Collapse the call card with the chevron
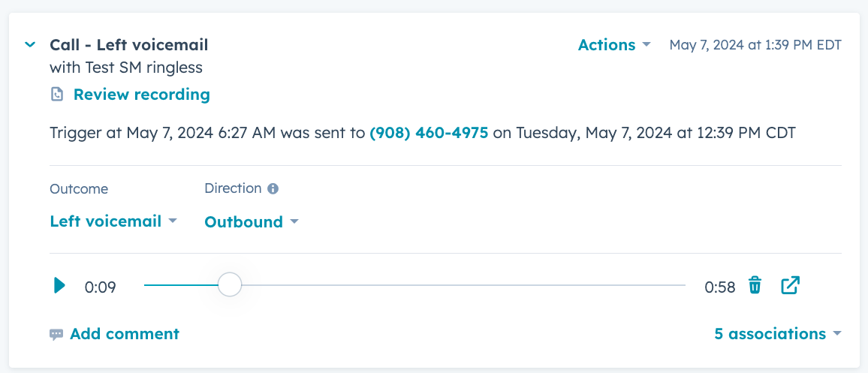Viewport: 868px width, 373px height. pyautogui.click(x=30, y=44)
